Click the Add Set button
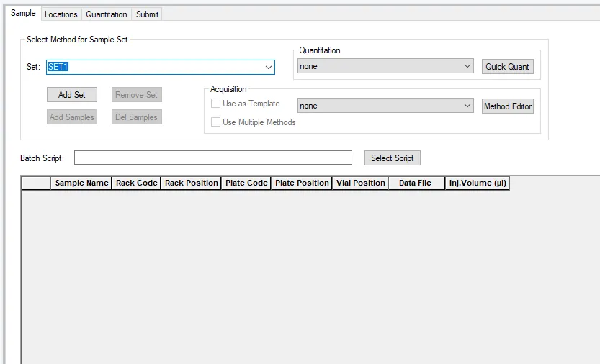The image size is (600, 364). pos(72,95)
